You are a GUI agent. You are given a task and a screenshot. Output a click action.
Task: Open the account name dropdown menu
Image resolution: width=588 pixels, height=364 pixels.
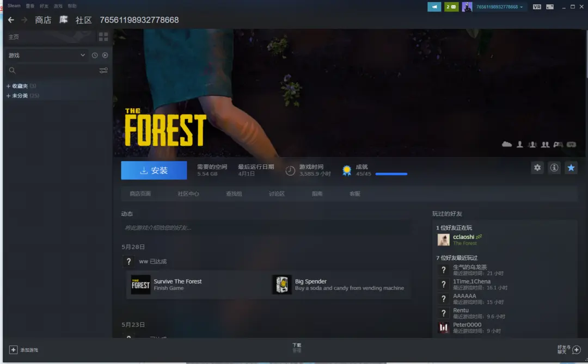point(499,7)
